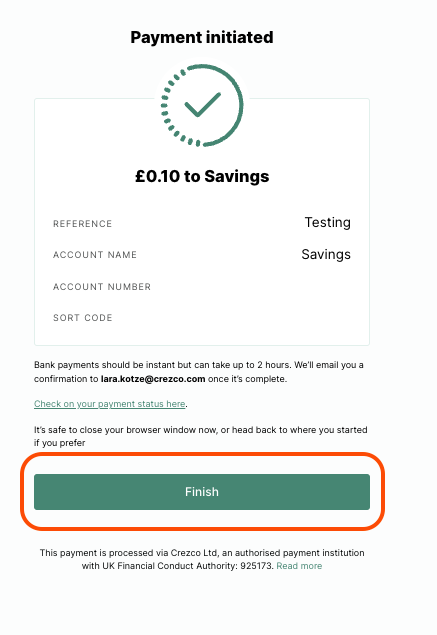Click the REFERENCE label
The image size is (437, 635).
83,224
